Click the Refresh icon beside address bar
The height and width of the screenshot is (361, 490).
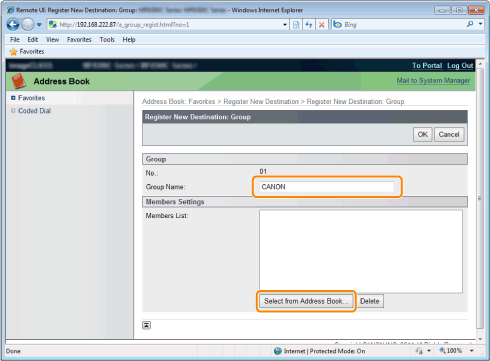tap(309, 25)
